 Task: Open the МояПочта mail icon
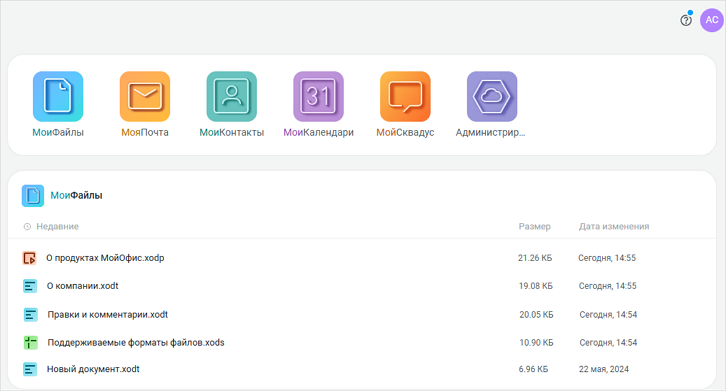pos(145,96)
